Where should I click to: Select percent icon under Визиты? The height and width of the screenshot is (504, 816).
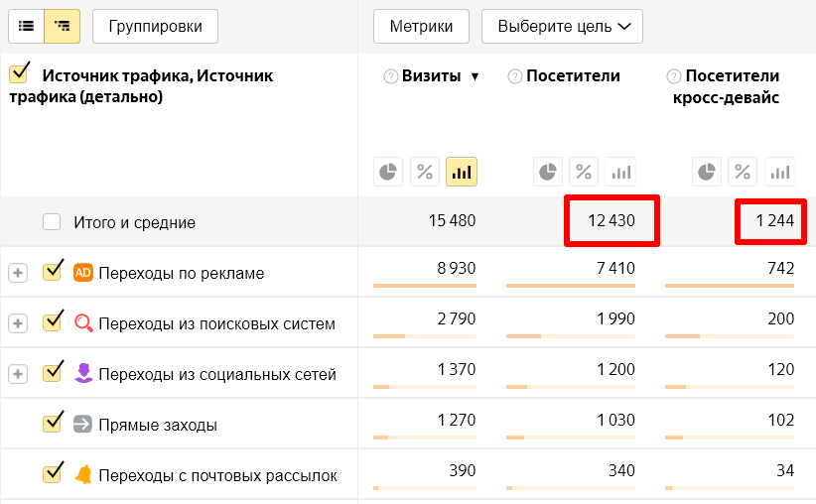[x=425, y=172]
